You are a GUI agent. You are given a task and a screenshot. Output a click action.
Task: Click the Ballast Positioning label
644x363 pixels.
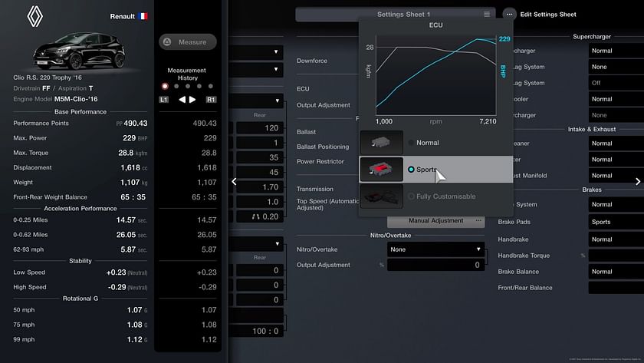323,147
